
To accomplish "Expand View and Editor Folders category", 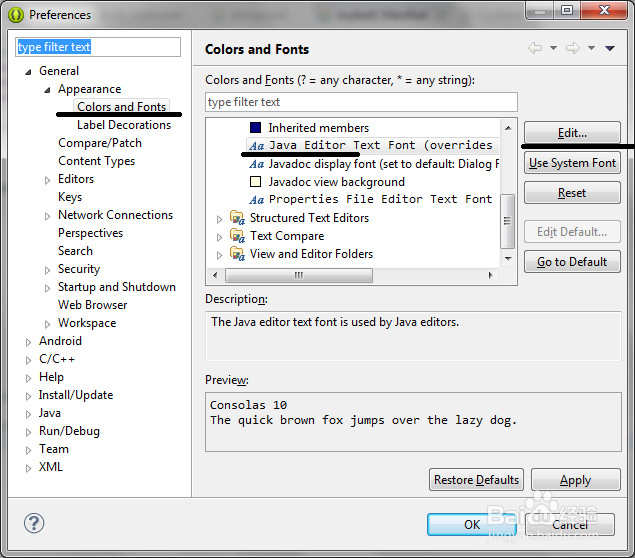I will click(219, 256).
